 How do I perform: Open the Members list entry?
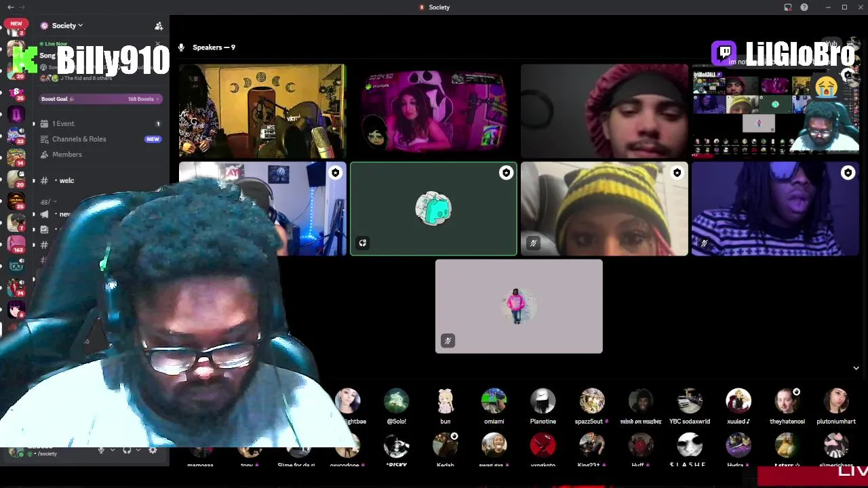pos(100,155)
